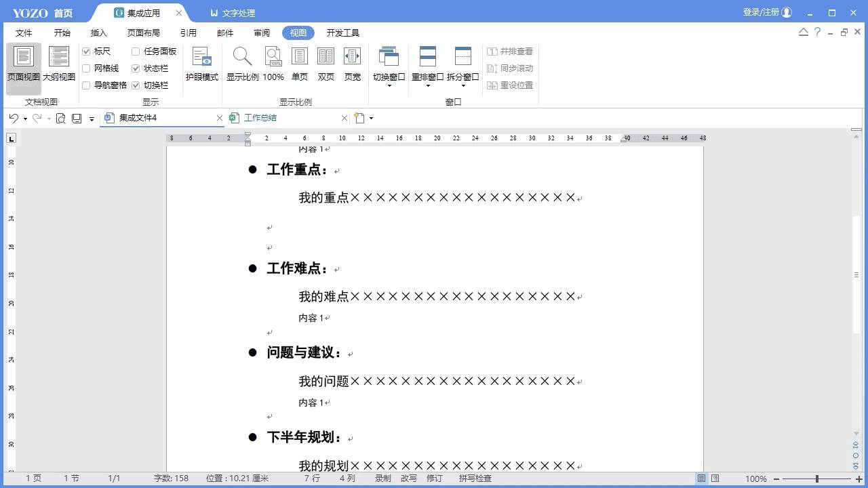Image resolution: width=868 pixels, height=488 pixels.
Task: Click the user avatar icon
Action: (787, 12)
